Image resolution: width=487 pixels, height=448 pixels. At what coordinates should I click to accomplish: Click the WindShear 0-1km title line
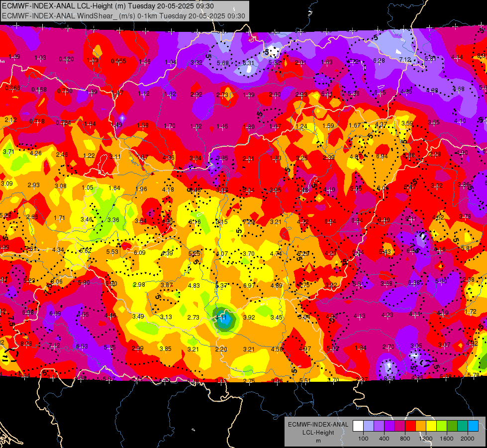pos(123,16)
